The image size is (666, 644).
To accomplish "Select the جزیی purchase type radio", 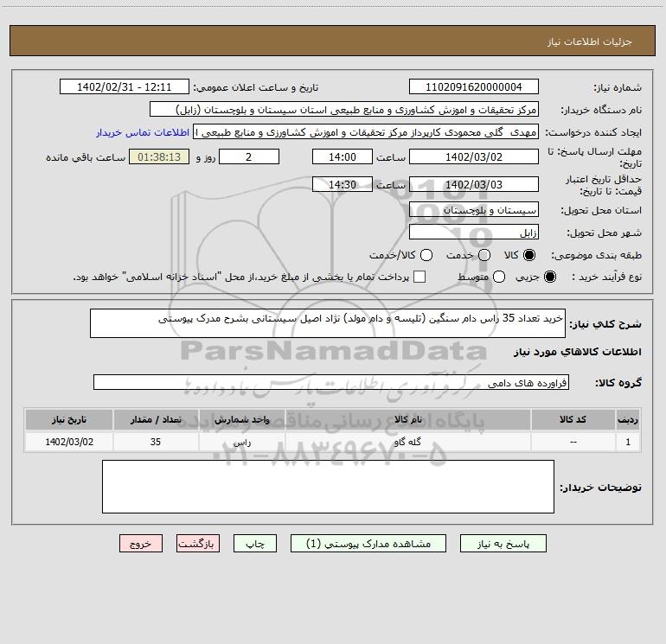I will click(549, 277).
